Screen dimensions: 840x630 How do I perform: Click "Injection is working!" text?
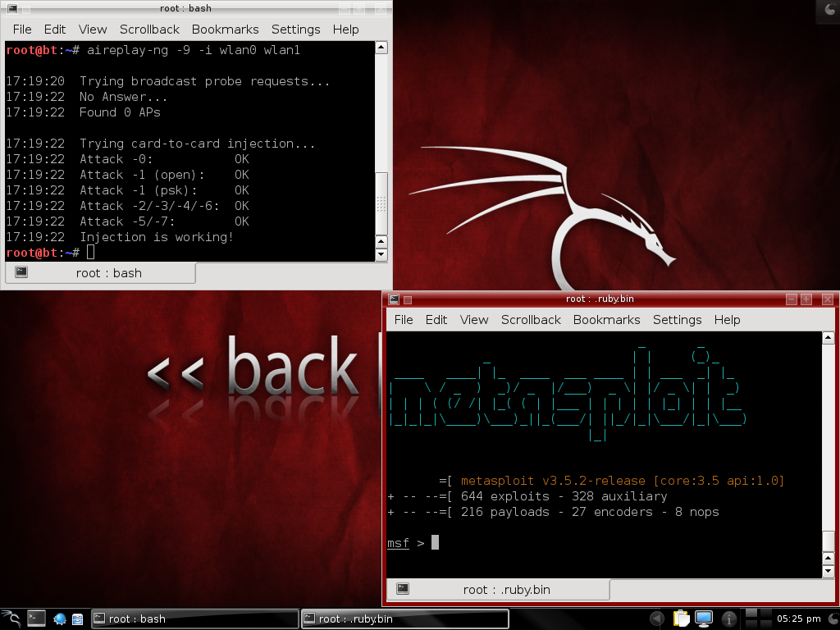[x=157, y=237]
